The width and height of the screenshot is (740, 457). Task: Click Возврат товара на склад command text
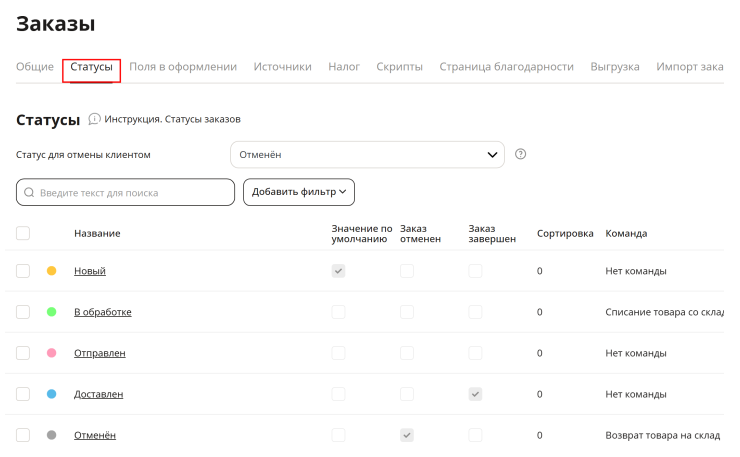click(x=663, y=435)
